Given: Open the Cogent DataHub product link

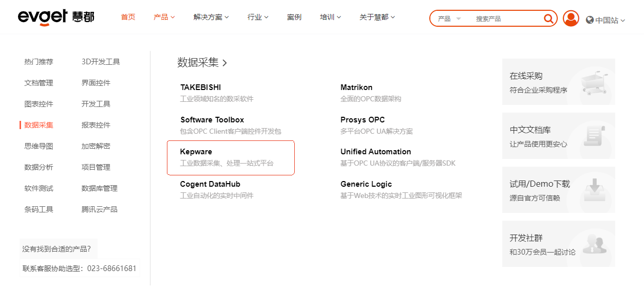Looking at the screenshot, I should click(x=210, y=184).
